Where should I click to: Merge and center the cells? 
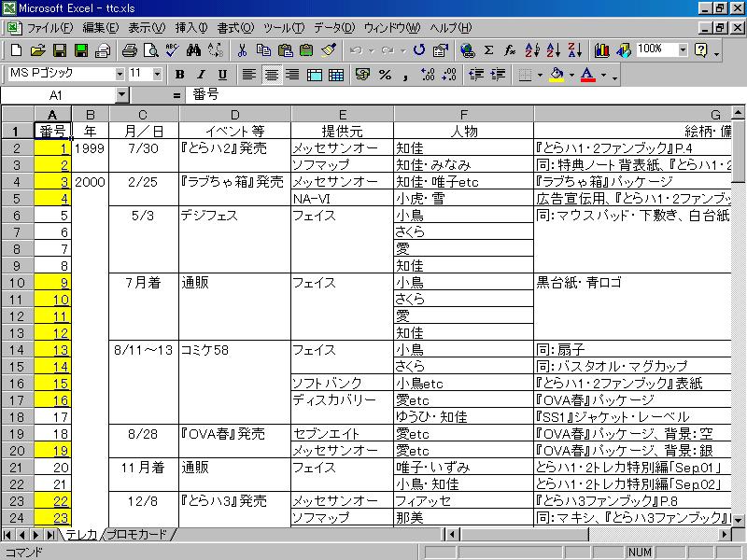pos(315,75)
